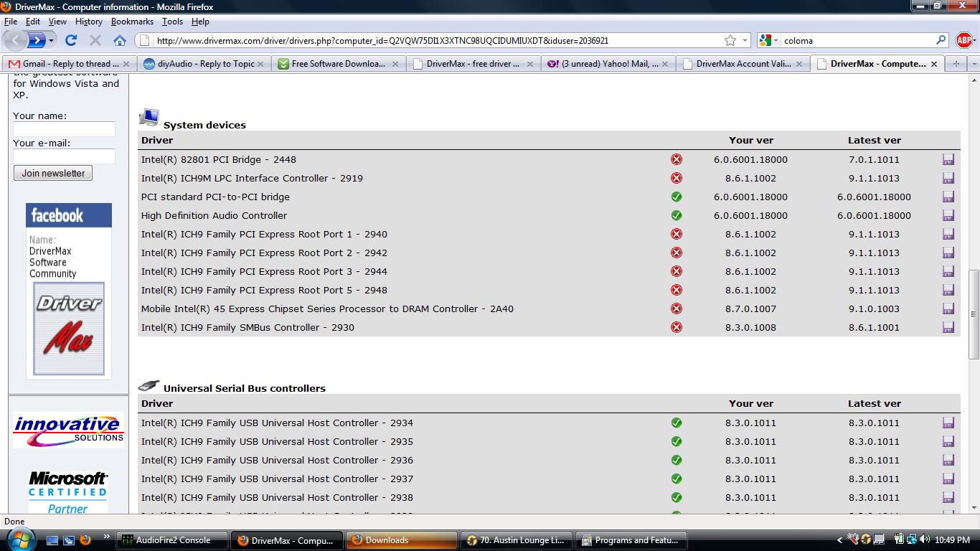Reload the page with Firefox refresh button
The image size is (980, 551).
(x=70, y=40)
